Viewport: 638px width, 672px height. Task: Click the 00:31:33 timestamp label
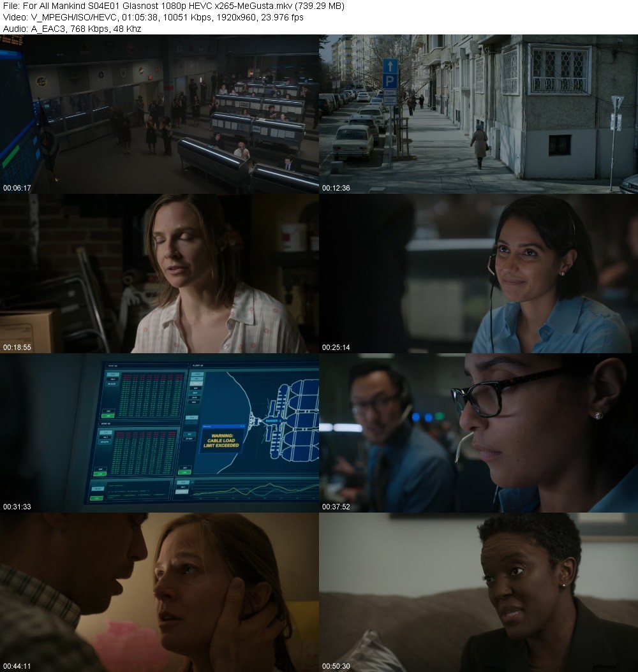[17, 507]
